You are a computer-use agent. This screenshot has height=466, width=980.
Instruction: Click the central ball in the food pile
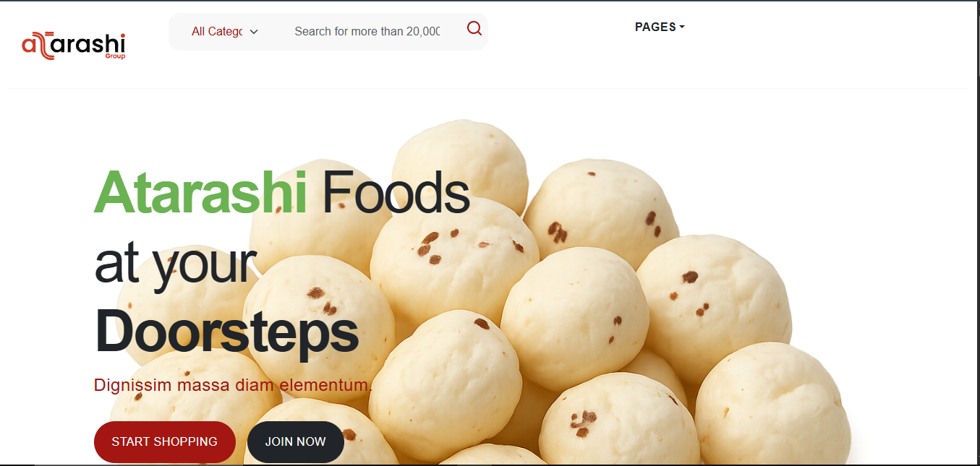(x=575, y=318)
